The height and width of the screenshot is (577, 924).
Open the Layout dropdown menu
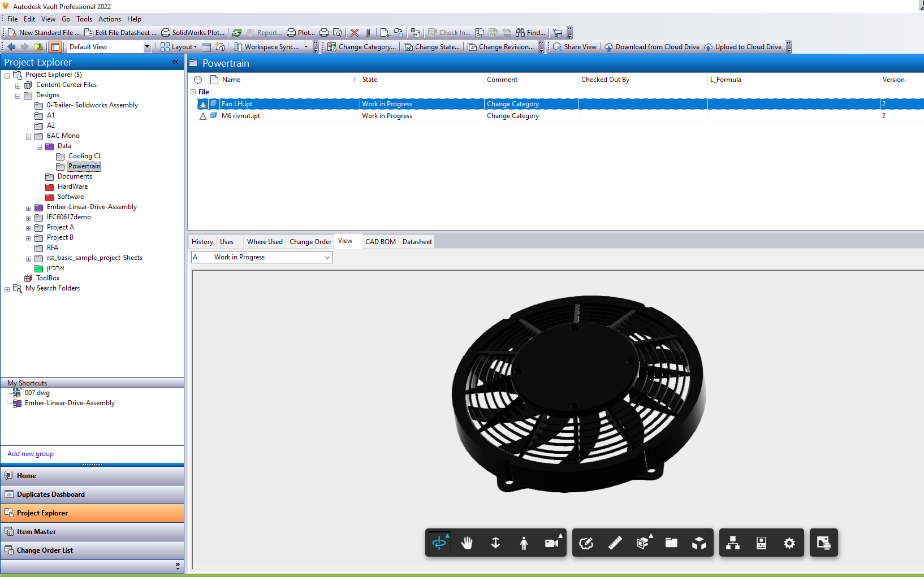(179, 47)
